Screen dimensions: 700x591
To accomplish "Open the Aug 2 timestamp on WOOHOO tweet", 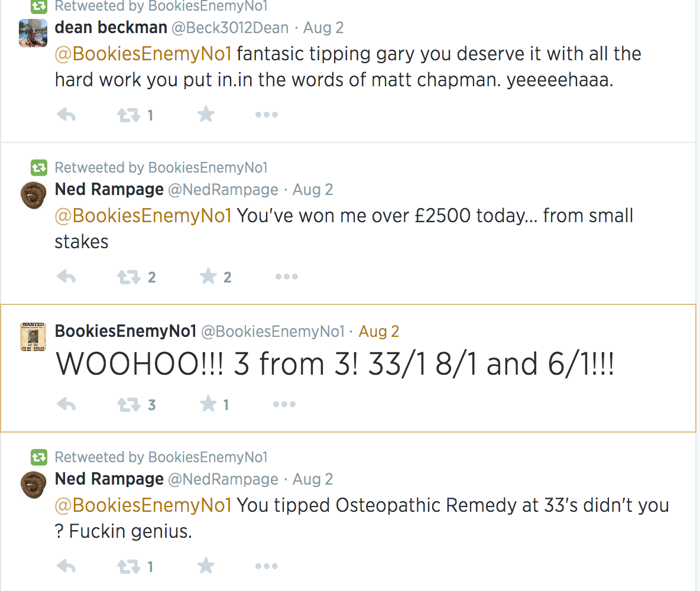I will coord(379,332).
